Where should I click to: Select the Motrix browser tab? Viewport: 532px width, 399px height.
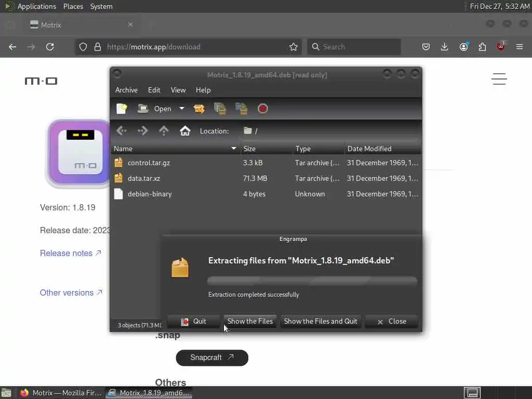[82, 25]
